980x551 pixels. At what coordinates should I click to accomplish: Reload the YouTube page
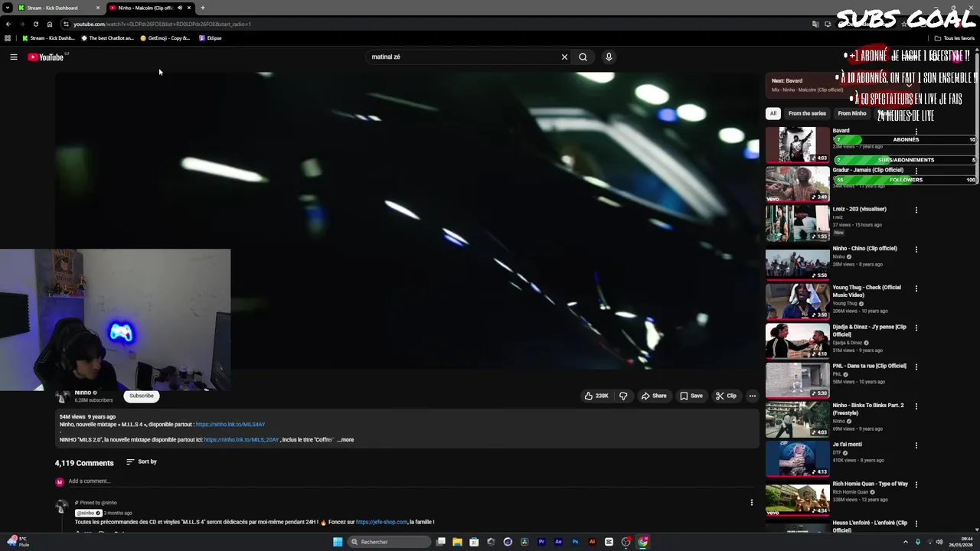pyautogui.click(x=35, y=24)
